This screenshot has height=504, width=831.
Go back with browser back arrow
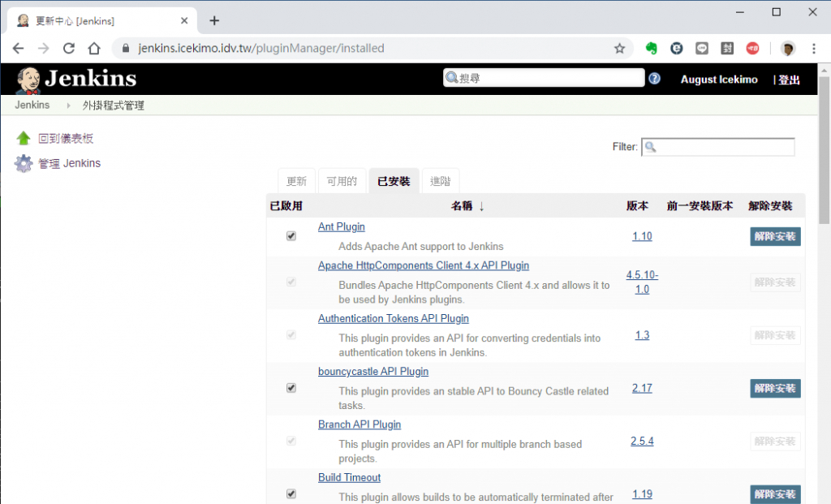pyautogui.click(x=18, y=48)
